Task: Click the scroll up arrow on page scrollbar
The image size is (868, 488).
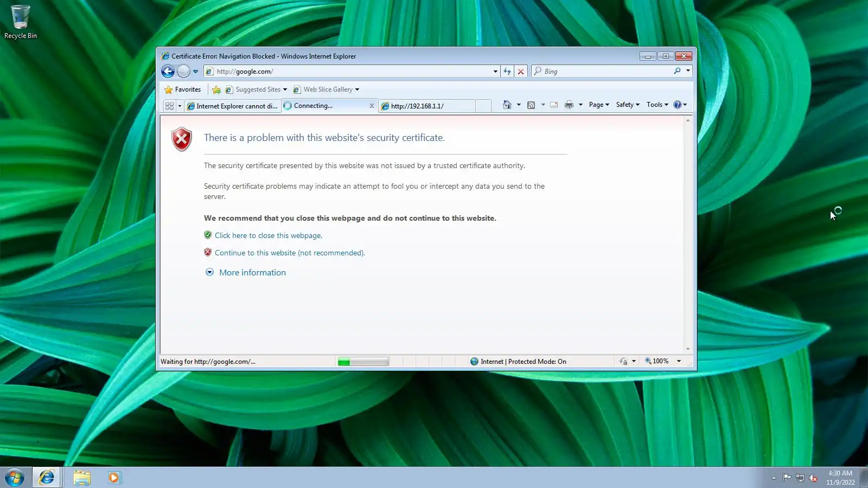Action: 688,120
